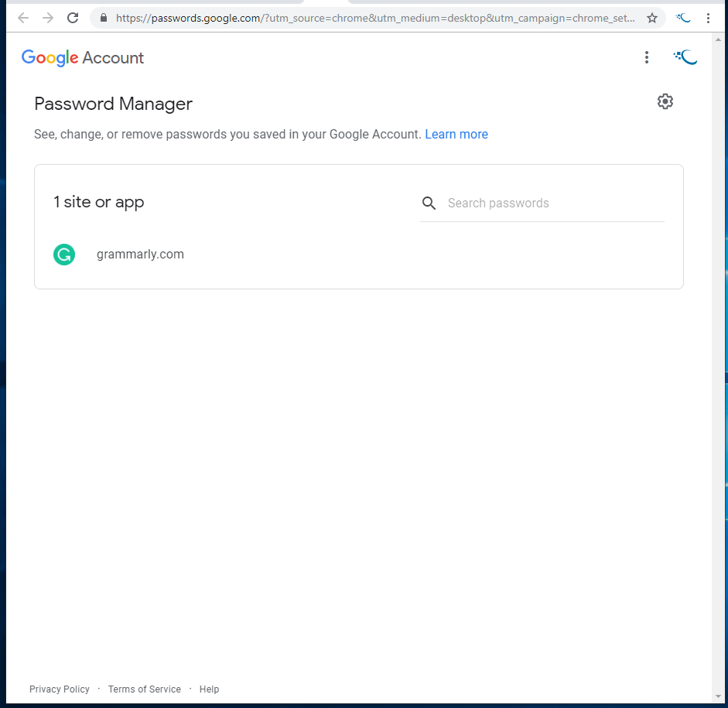
Task: Click the padlock site security icon
Action: (x=104, y=18)
